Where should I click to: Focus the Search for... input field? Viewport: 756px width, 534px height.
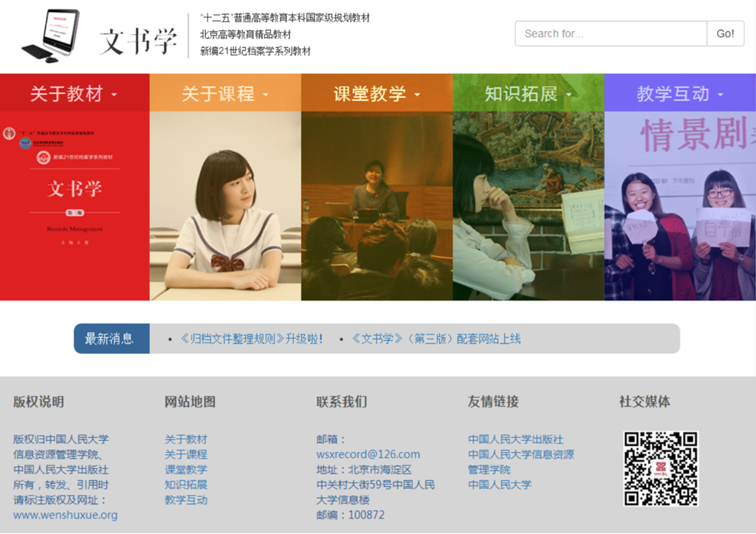[611, 34]
